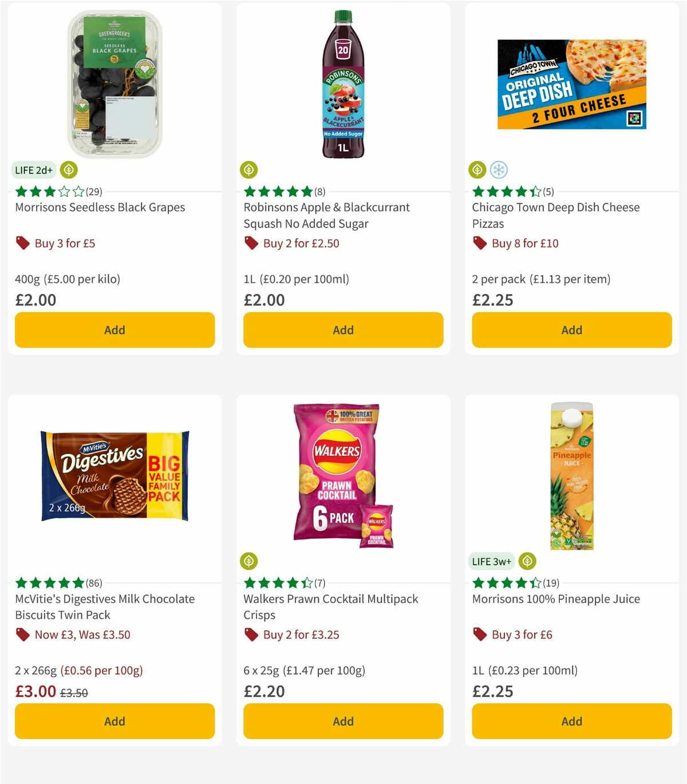Click the organic leaf icon on Chicago Town pizzas
Image resolution: width=687 pixels, height=784 pixels.
[x=477, y=170]
